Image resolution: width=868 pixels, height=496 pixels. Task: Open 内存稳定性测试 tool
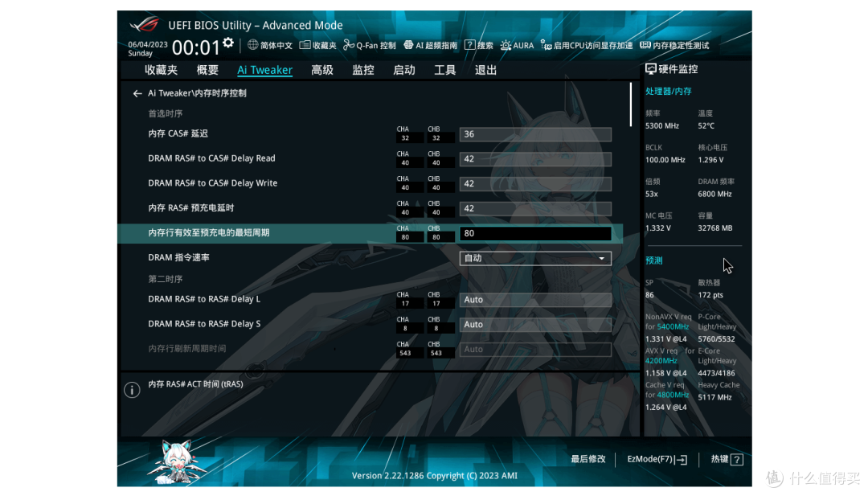point(645,46)
